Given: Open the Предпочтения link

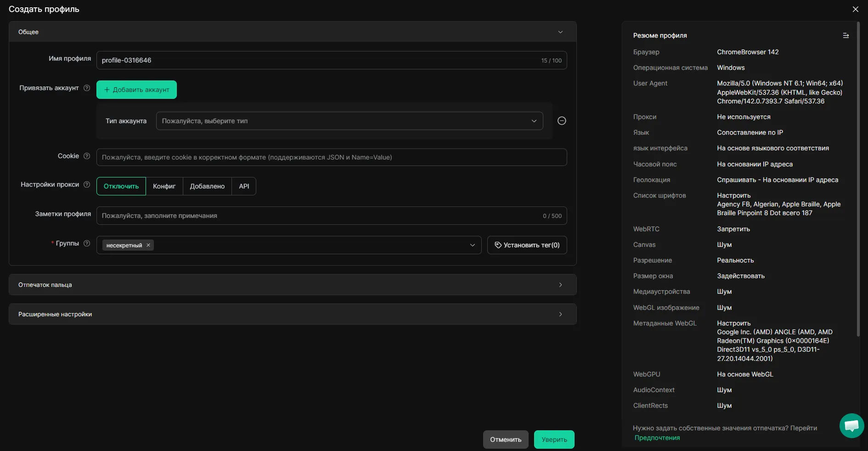Looking at the screenshot, I should [657, 438].
